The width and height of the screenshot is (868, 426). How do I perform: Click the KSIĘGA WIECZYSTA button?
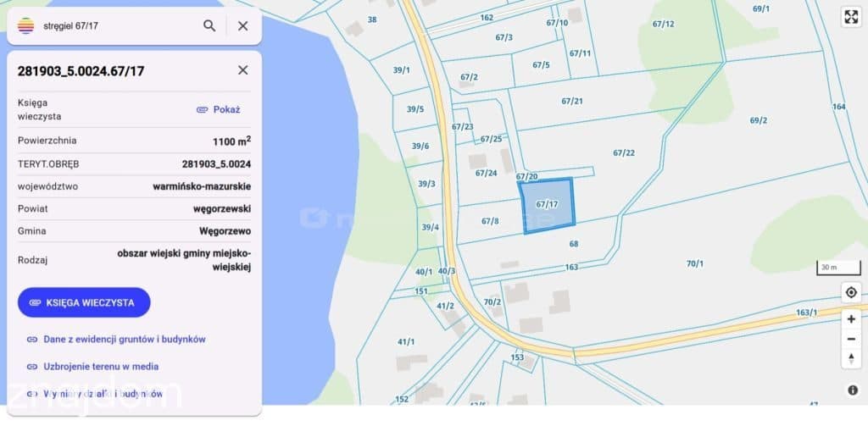(84, 302)
